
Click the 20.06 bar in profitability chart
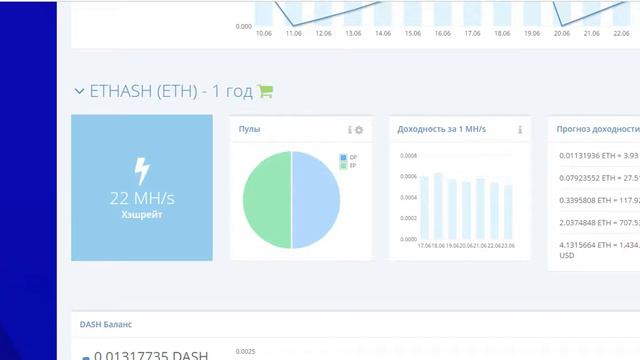coord(466,210)
